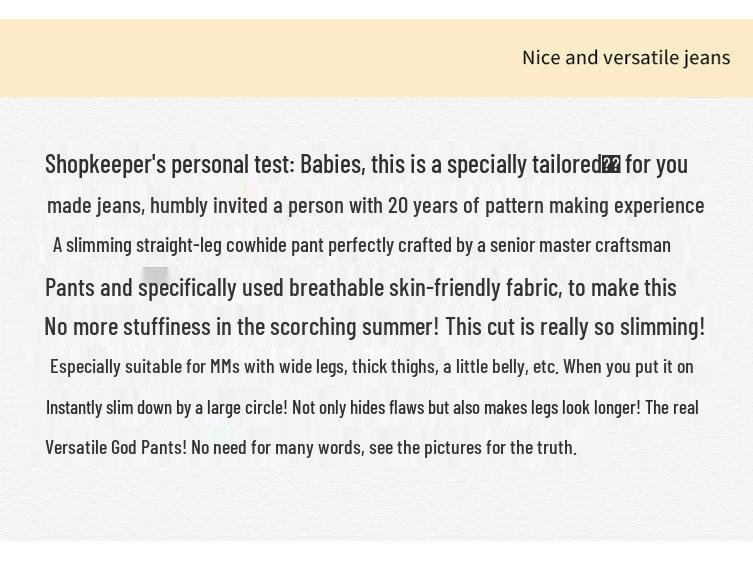Click the gray smudge above 'specifically'
Viewport: 753px width, 565px height.
pyautogui.click(x=156, y=275)
